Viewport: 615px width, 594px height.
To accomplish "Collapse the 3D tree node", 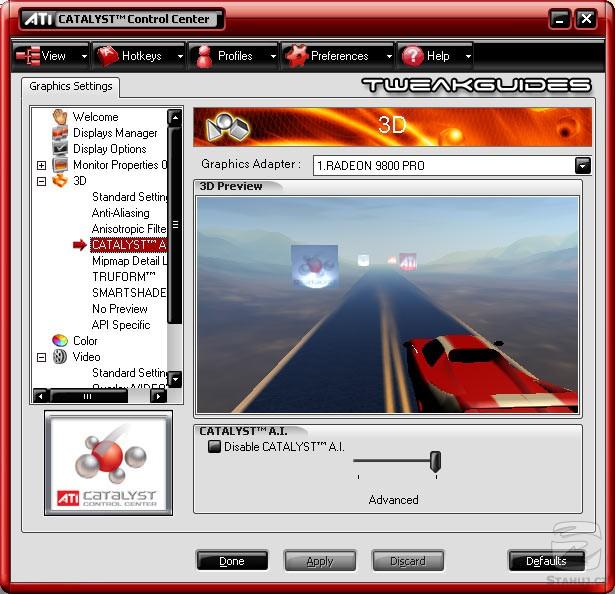I will pyautogui.click(x=42, y=181).
